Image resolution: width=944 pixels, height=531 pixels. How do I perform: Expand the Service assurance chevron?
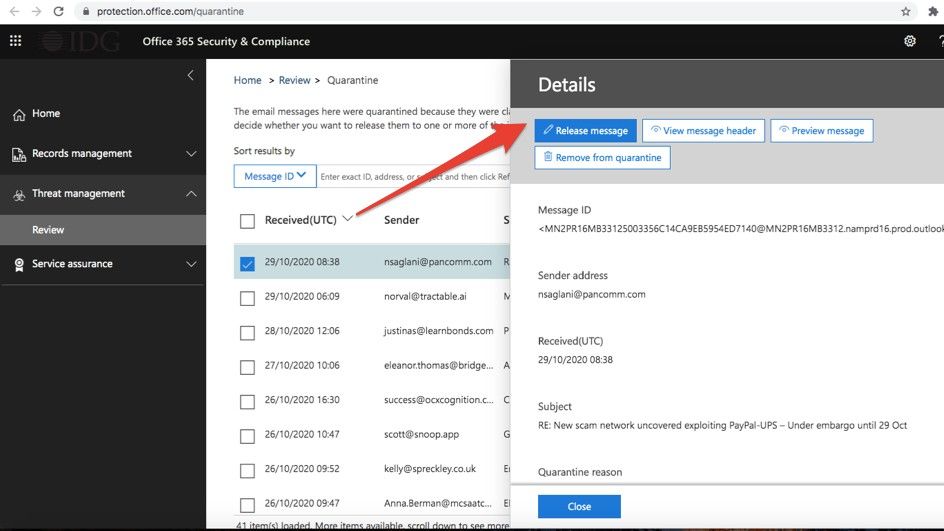(191, 264)
